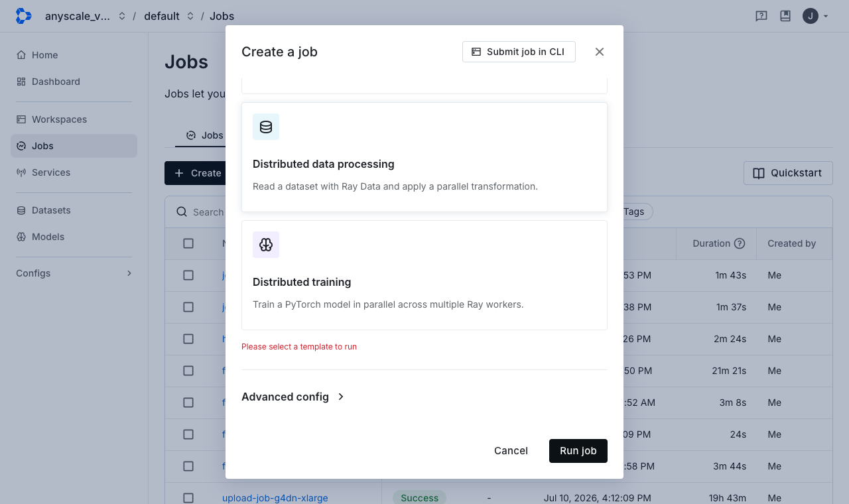Expand the Configs sidebar menu
The image size is (849, 504).
[x=74, y=273]
